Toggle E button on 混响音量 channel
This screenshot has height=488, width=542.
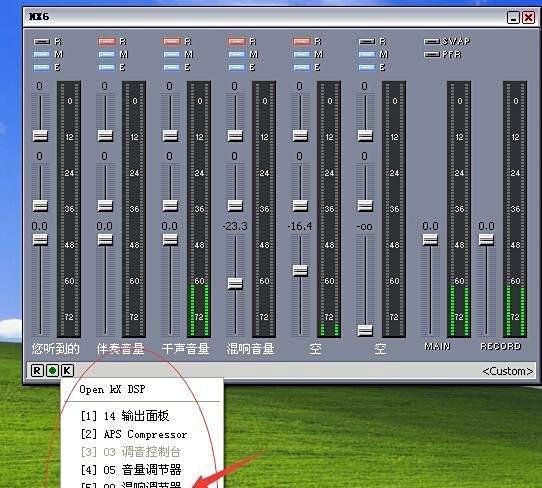[237, 67]
